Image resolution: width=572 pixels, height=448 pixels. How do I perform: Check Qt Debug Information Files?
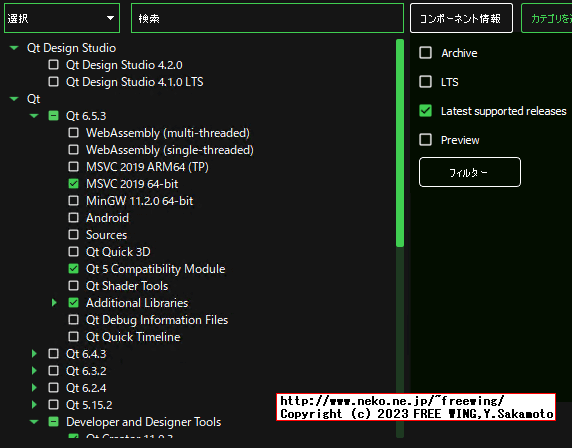[x=74, y=320]
